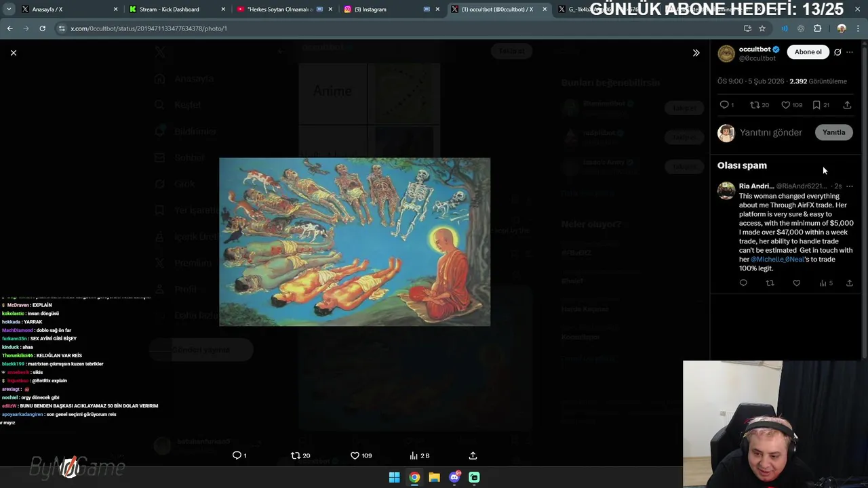Image resolution: width=868 pixels, height=488 pixels.
Task: Open Chrome profile avatar
Action: [842, 28]
